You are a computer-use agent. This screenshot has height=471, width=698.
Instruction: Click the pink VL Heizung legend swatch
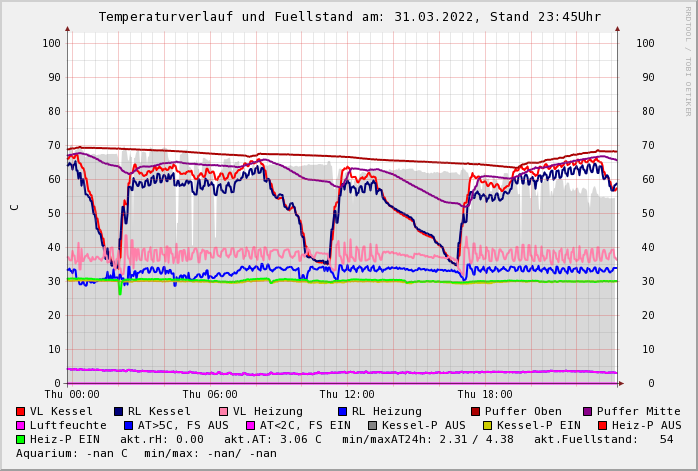(224, 411)
